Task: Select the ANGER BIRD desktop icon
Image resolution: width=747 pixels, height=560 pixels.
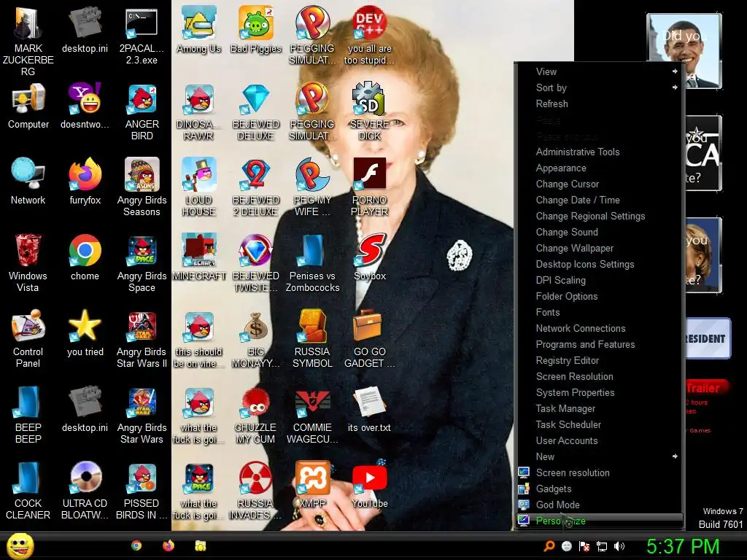Action: pos(142,112)
